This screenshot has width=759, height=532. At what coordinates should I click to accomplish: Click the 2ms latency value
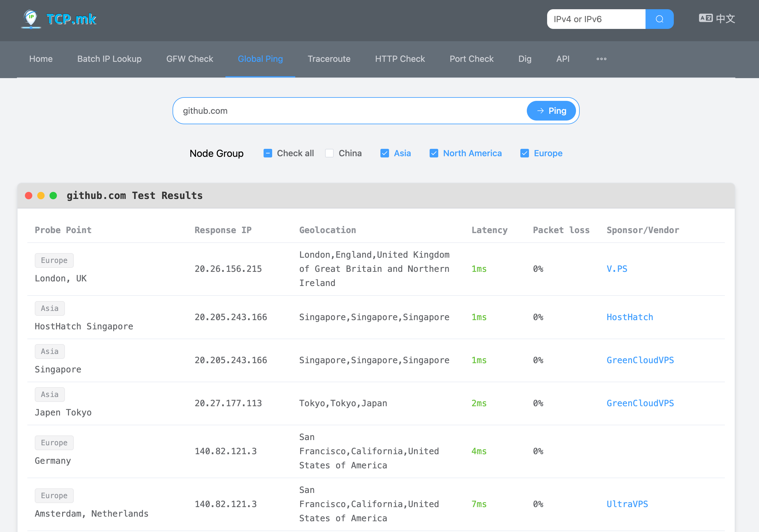[x=479, y=403]
